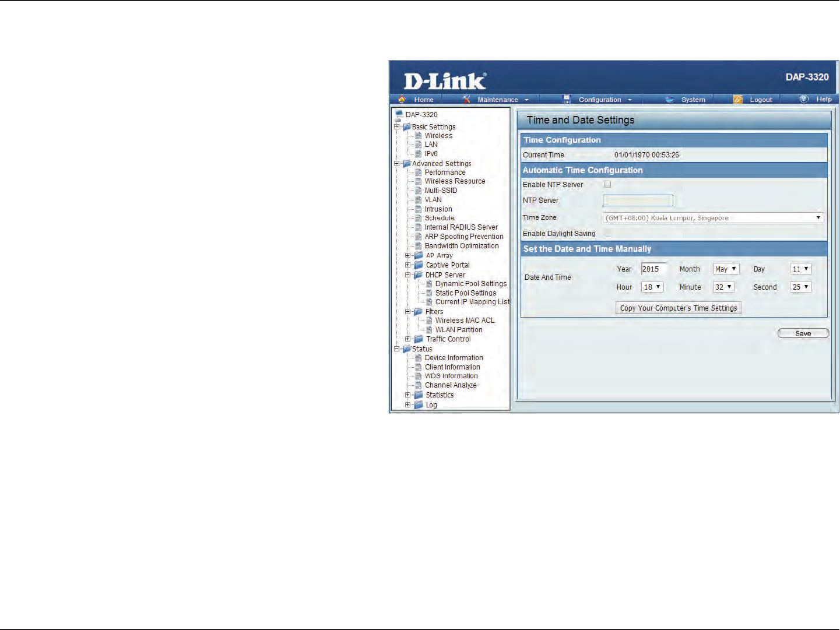Click the Basic Settings folder icon

(407, 126)
